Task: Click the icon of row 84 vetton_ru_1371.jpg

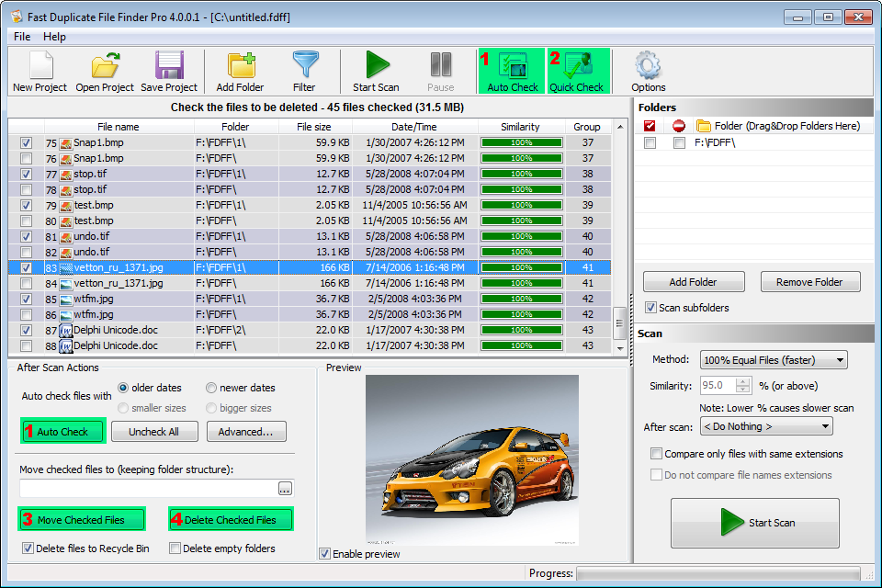Action: [66, 284]
